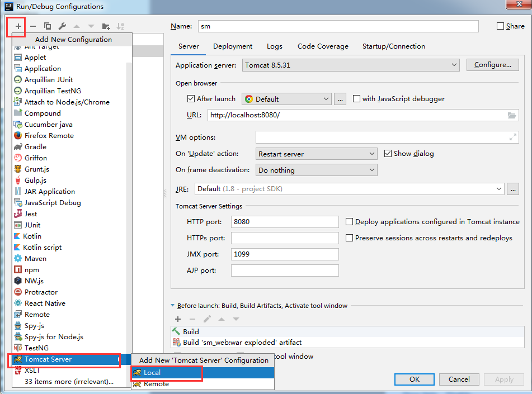Move the Before launch task up
The image size is (532, 394).
click(222, 319)
